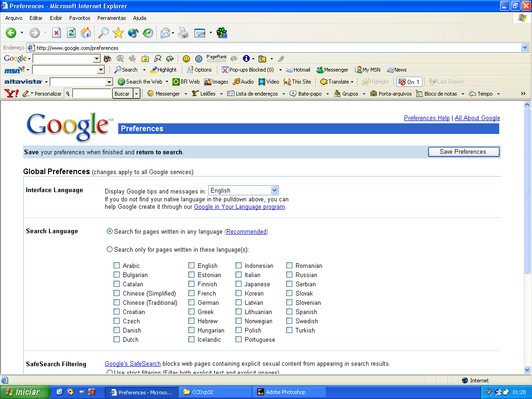
Task: Click the scrollbar down arrow
Action: pos(527,370)
